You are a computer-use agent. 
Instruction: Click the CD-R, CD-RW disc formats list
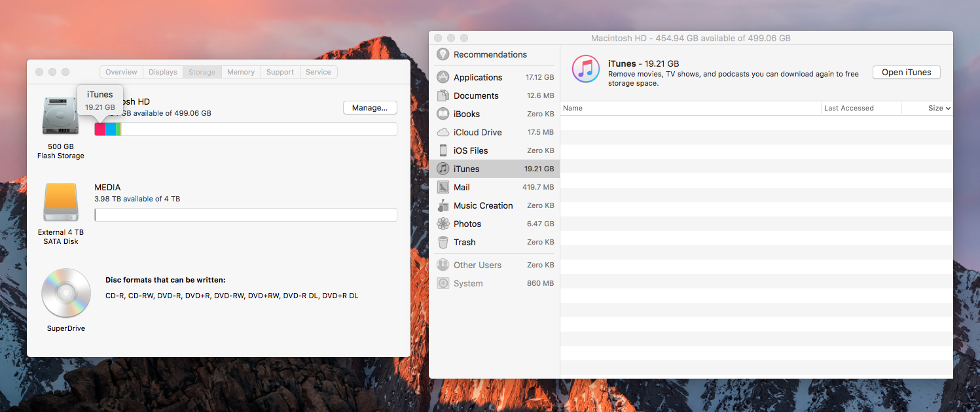pos(232,296)
